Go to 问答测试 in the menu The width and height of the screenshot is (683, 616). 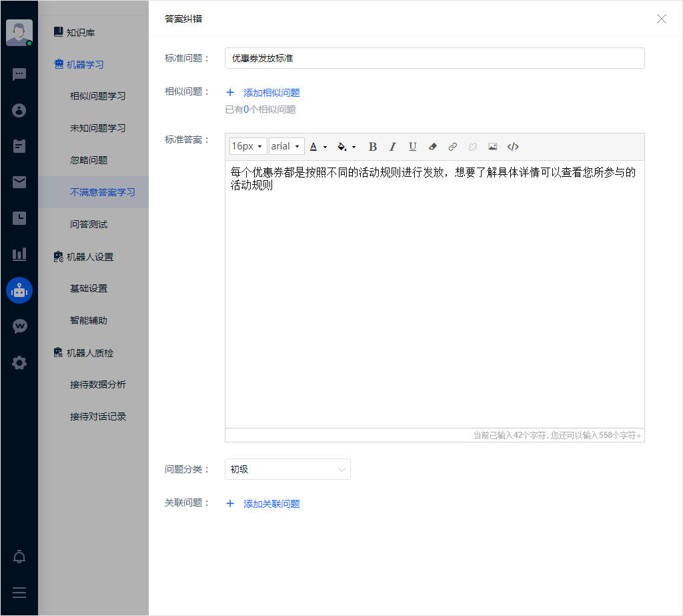(89, 224)
